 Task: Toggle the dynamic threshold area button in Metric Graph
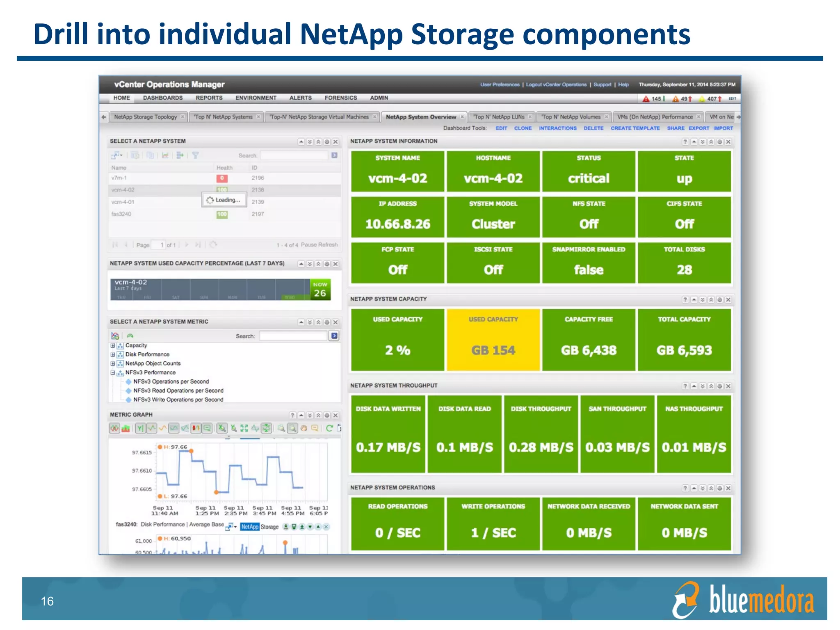(x=174, y=428)
